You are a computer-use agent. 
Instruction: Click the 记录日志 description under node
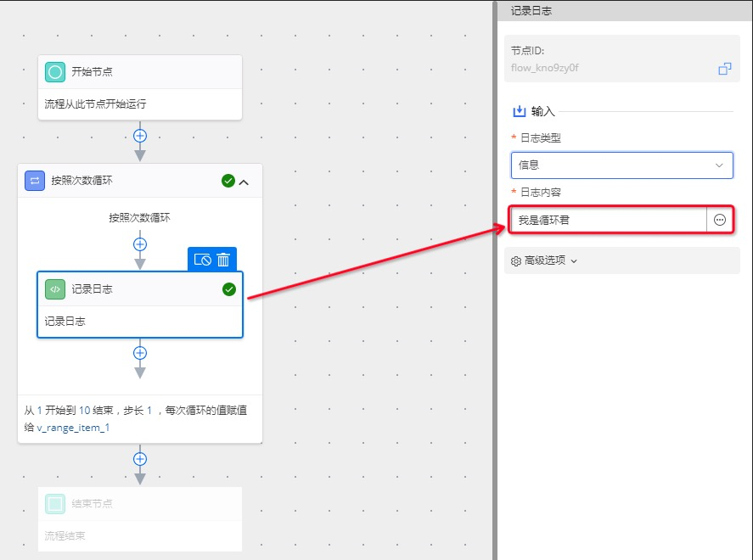[65, 322]
